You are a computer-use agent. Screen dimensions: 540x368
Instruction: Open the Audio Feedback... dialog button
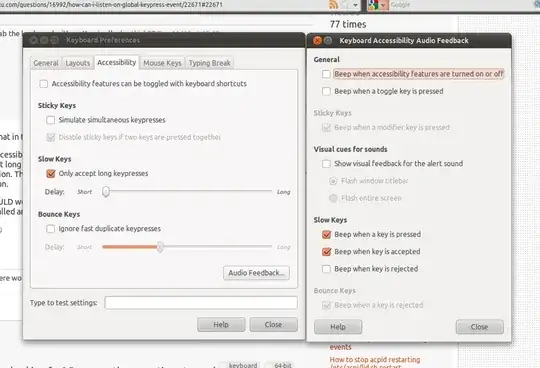pos(256,273)
